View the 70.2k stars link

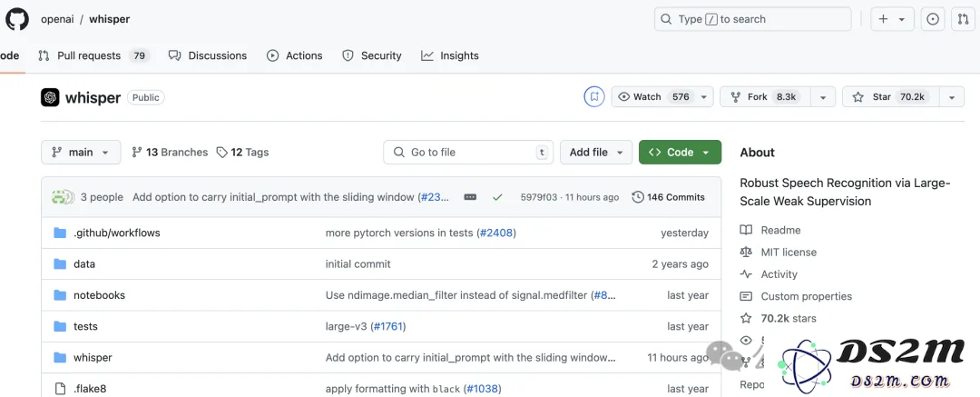(x=789, y=318)
